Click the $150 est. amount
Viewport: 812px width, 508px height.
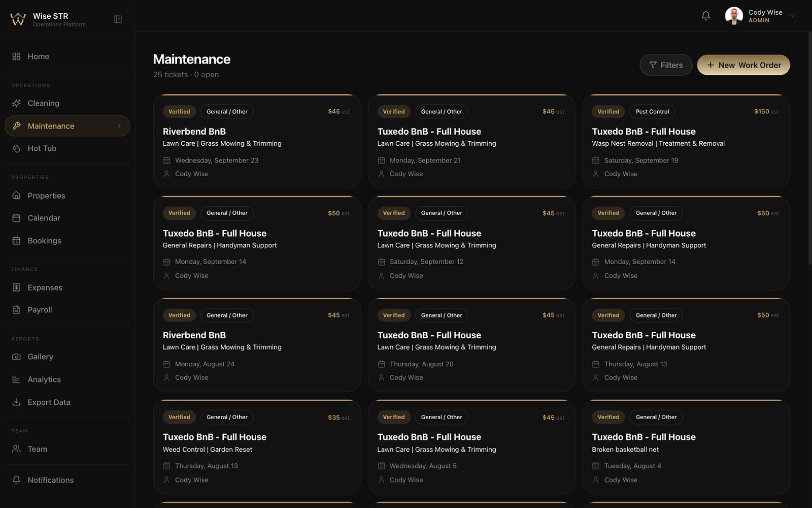pyautogui.click(x=767, y=112)
